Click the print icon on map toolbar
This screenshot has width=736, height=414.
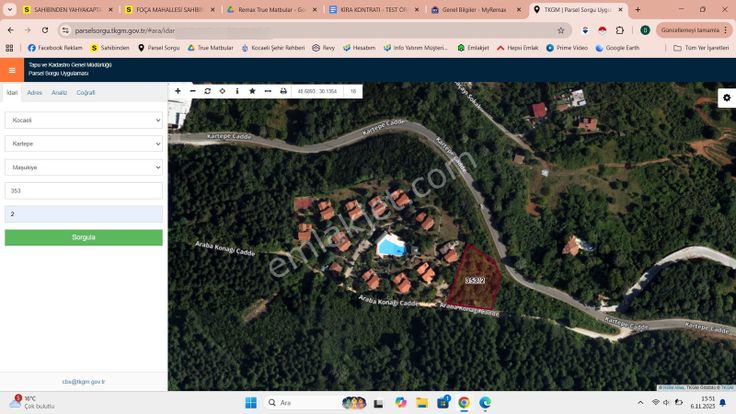283,91
